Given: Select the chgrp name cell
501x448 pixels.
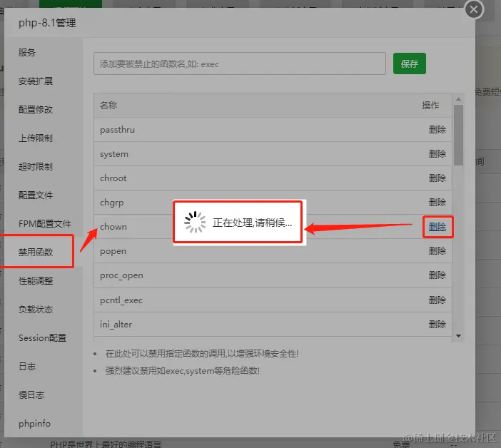Looking at the screenshot, I should [111, 203].
